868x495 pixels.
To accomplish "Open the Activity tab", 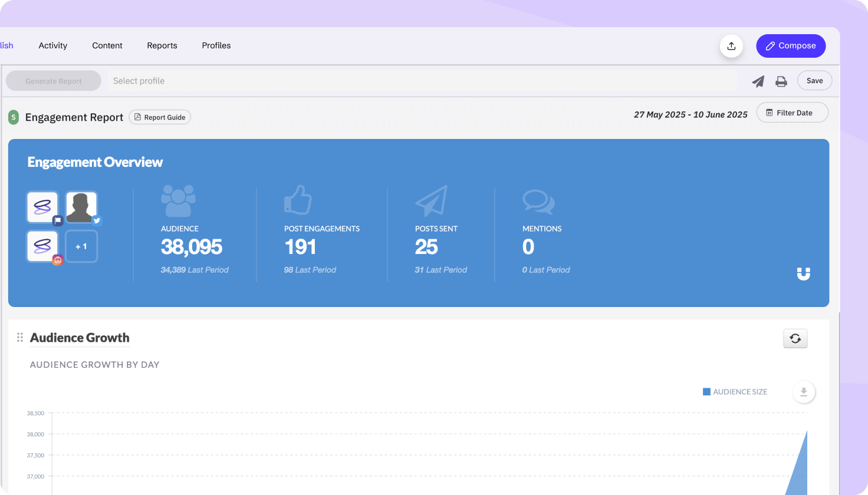I will pos(53,45).
